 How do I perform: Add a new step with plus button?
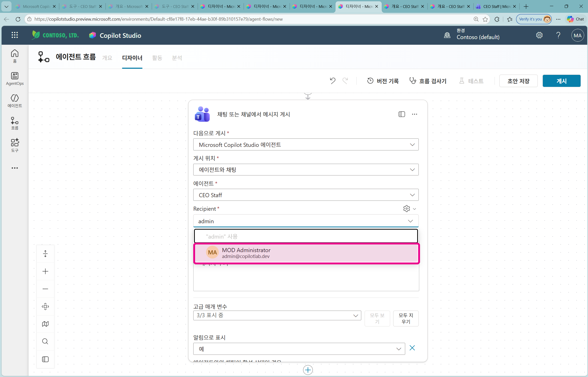coord(308,370)
